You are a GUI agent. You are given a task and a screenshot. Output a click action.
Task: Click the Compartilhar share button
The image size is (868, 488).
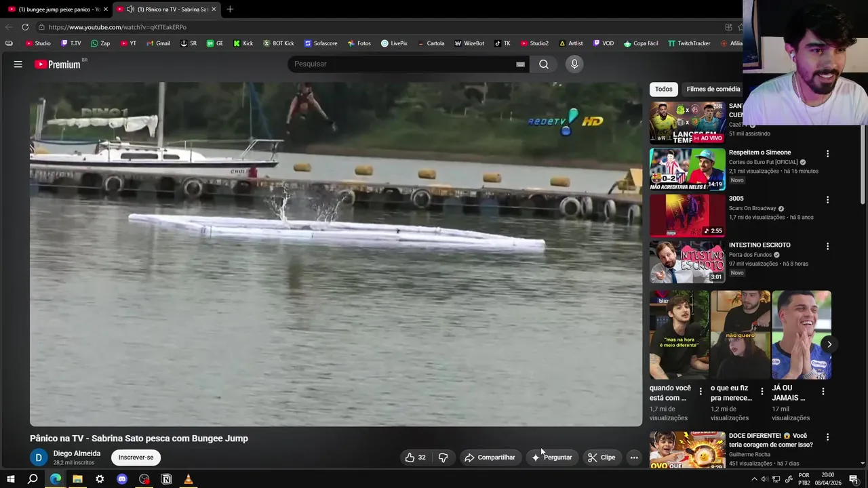click(x=490, y=457)
